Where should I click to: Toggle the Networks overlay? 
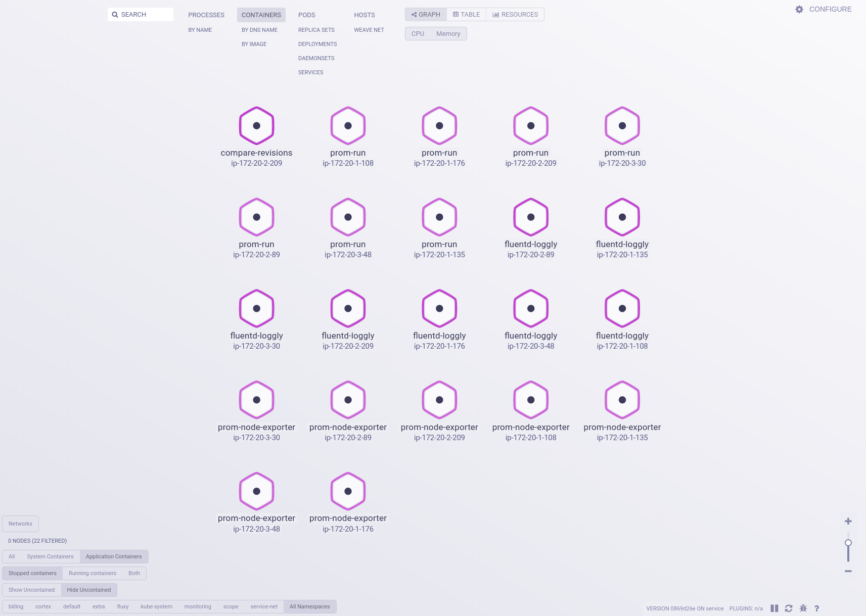click(20, 524)
